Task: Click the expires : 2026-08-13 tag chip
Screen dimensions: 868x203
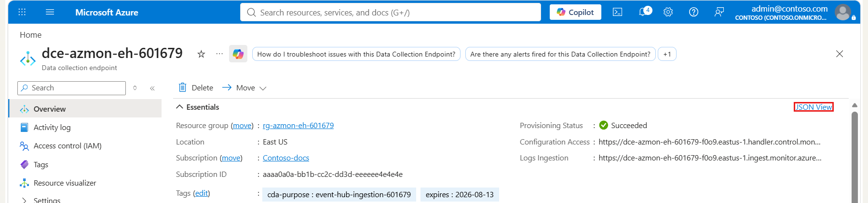Action: pos(460,194)
